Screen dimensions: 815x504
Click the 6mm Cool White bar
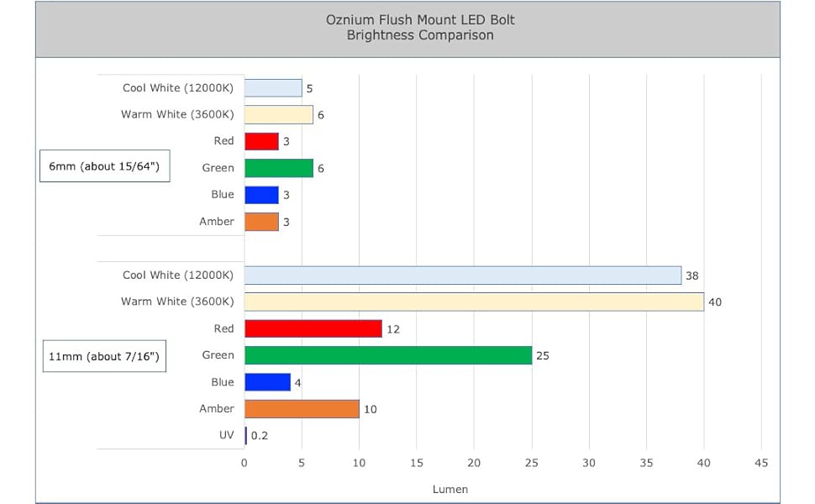(273, 88)
